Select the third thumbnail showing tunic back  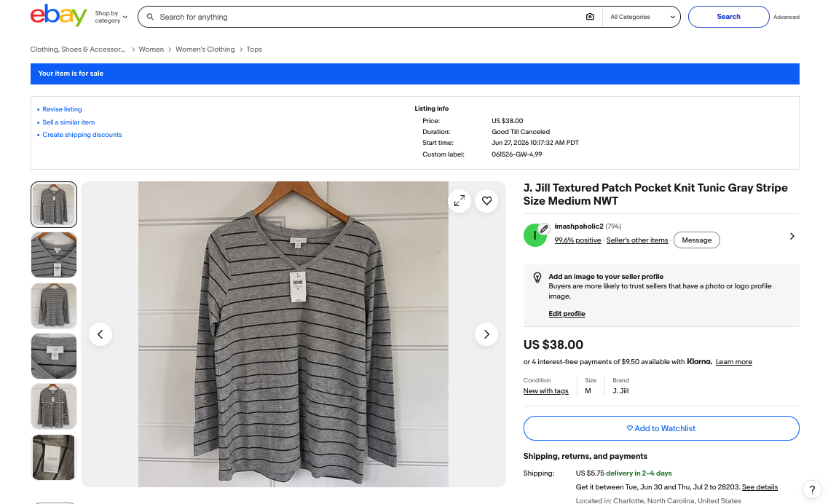tap(54, 305)
